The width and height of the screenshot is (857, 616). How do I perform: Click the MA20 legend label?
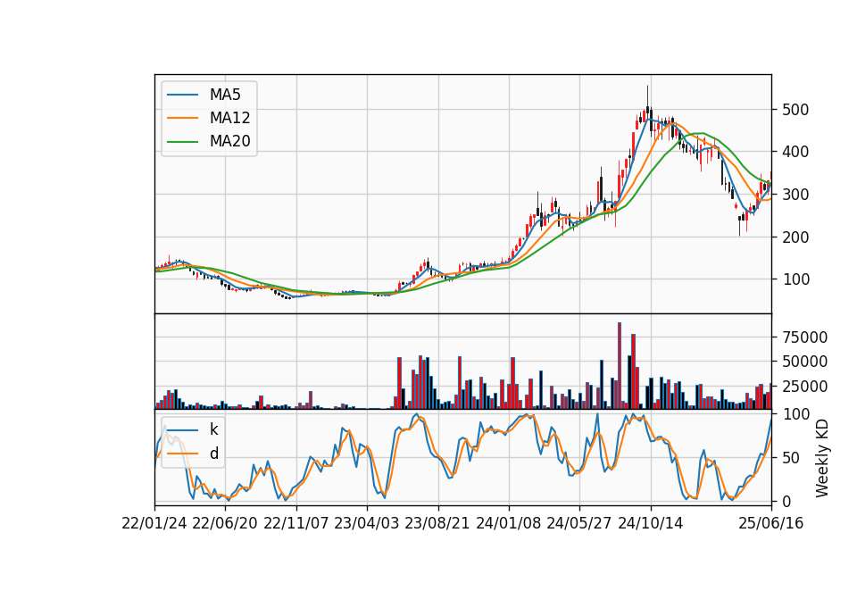229,141
